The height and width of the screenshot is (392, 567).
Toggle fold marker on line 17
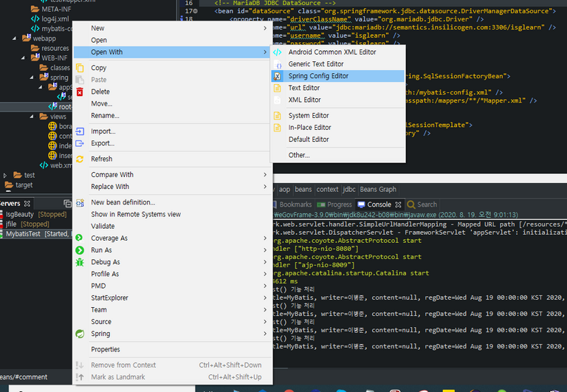196,11
